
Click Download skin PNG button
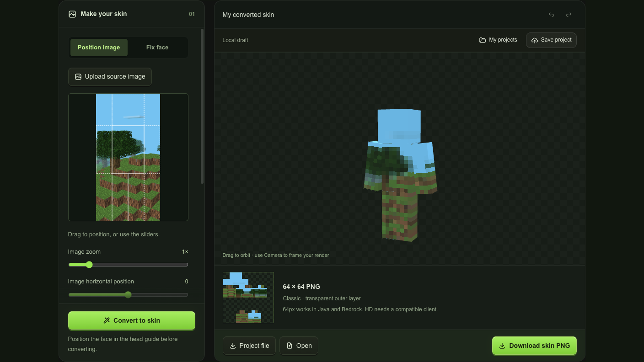[534, 346]
